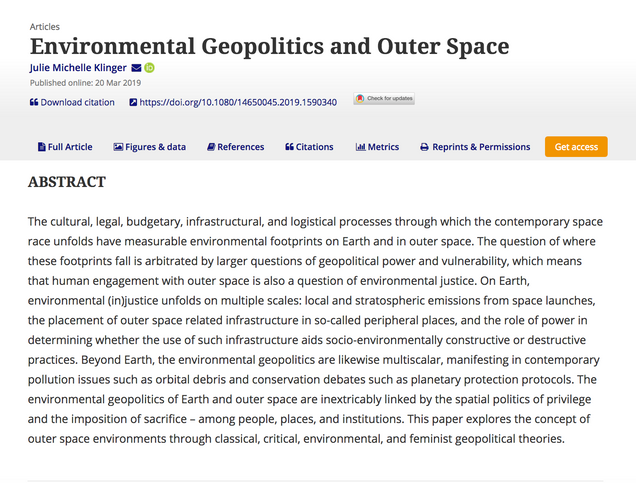Image resolution: width=636 pixels, height=483 pixels.
Task: Click the email envelope icon beside author
Action: tap(136, 68)
